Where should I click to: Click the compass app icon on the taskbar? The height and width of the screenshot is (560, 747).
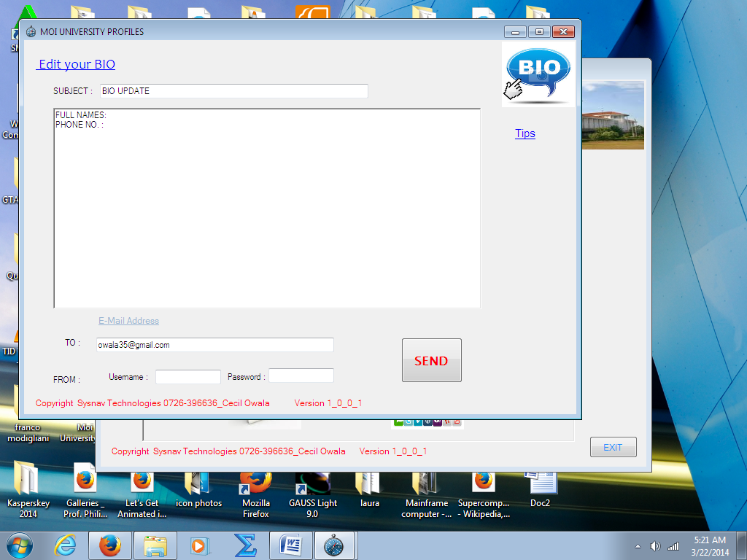pyautogui.click(x=335, y=545)
